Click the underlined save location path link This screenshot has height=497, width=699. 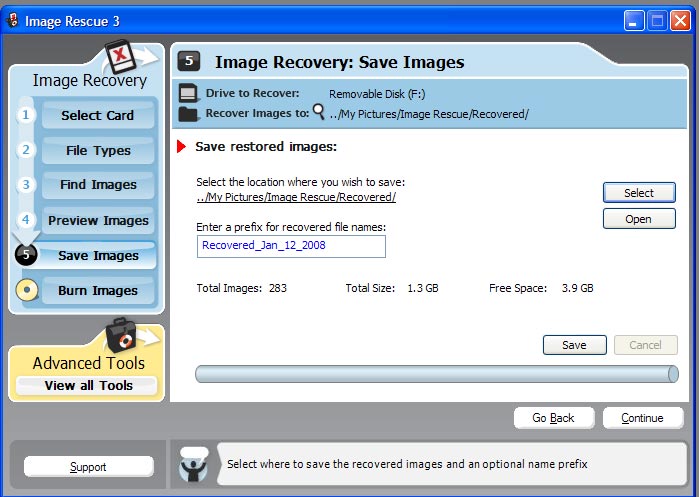pos(296,197)
